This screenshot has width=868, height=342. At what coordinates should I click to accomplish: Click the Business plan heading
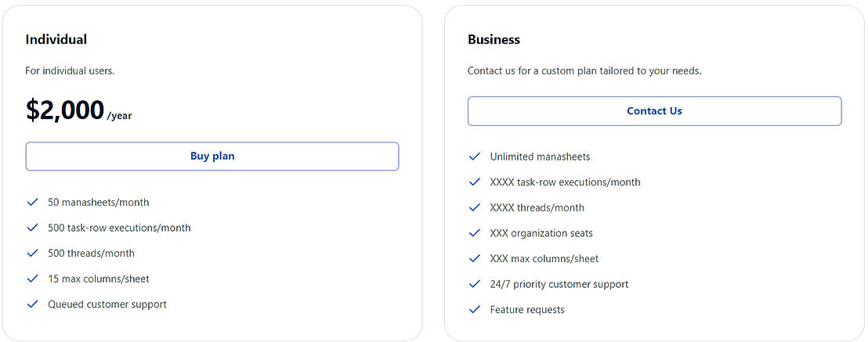click(494, 39)
